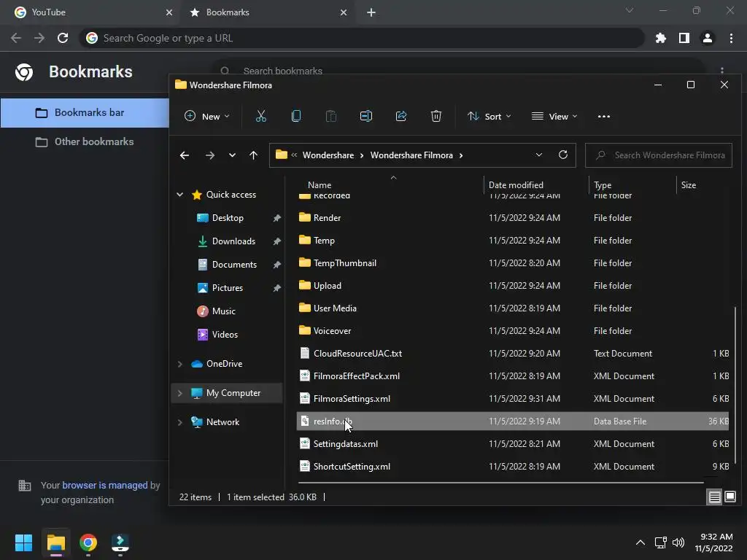Go up one folder level
Image resolution: width=747 pixels, height=560 pixels.
[253, 155]
